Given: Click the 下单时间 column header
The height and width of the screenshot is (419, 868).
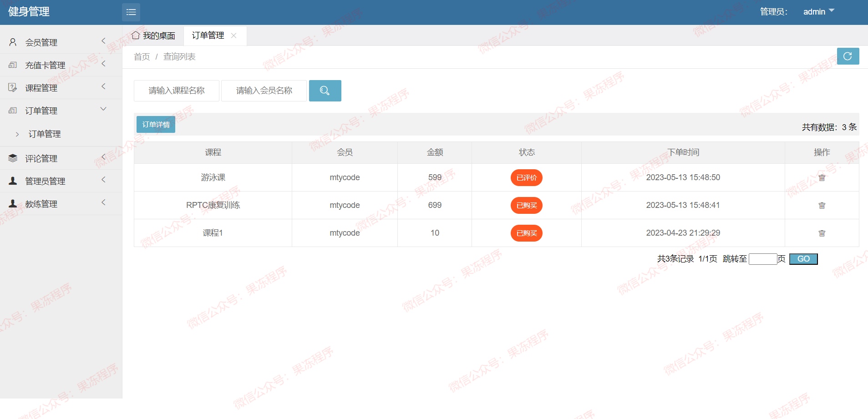Looking at the screenshot, I should 683,152.
